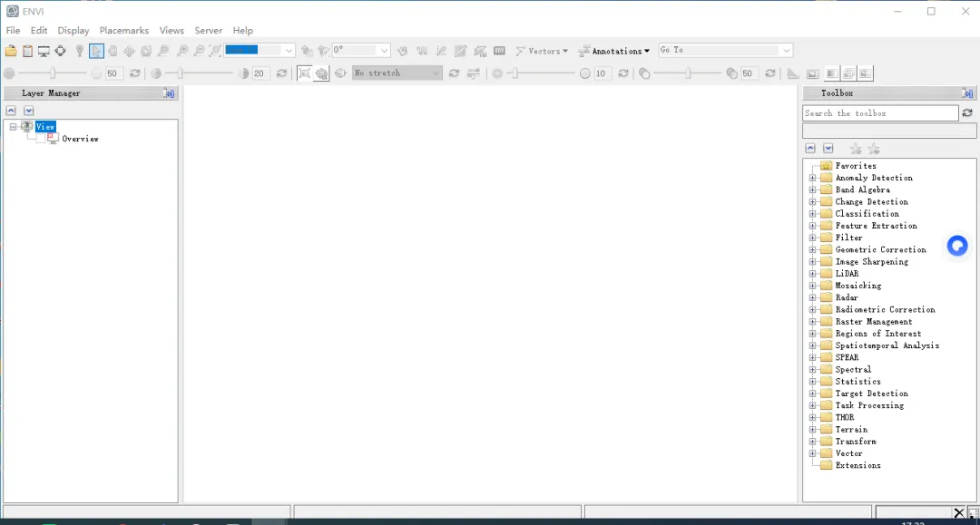Toggle the Overview checkbox in Layer Manager
This screenshot has width=980, height=525.
(41, 139)
